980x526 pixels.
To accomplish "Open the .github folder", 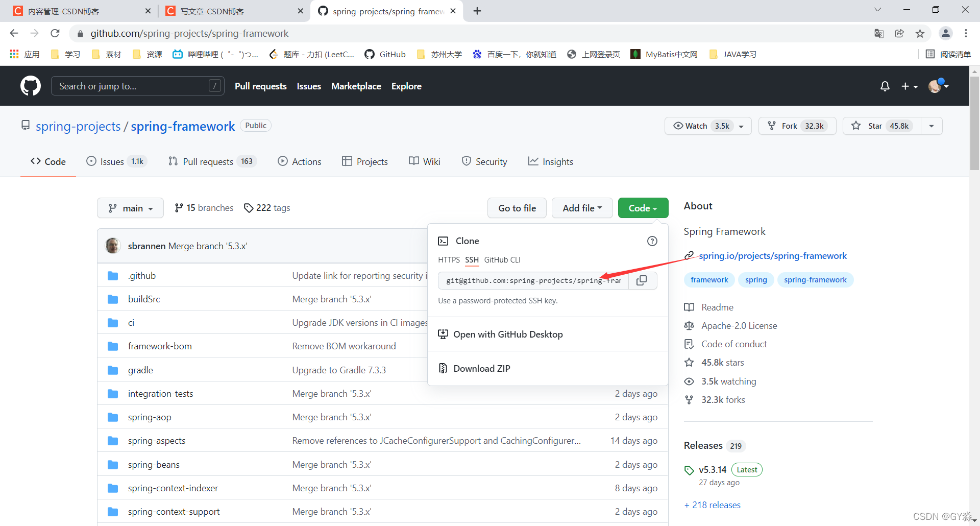I will pyautogui.click(x=142, y=276).
